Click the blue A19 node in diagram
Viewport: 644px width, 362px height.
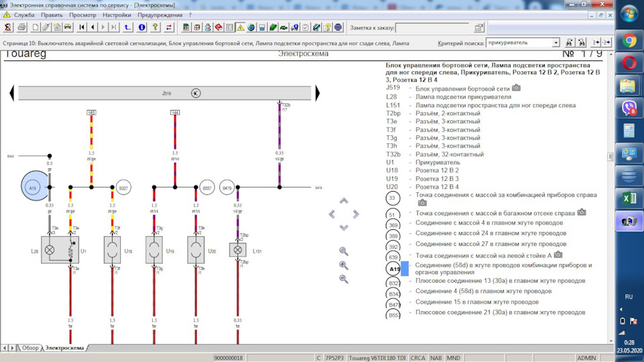click(35, 186)
